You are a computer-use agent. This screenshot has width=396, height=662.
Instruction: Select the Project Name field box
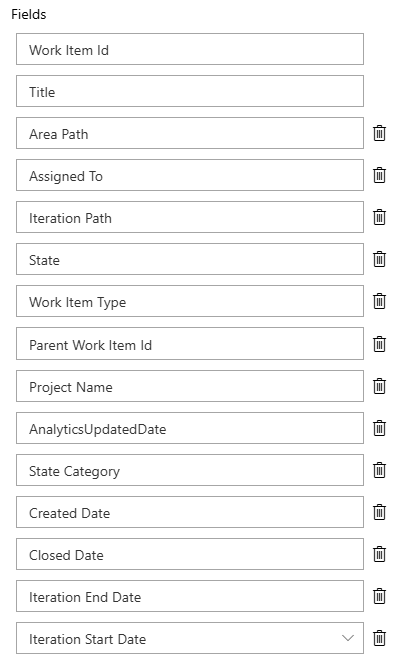(190, 386)
